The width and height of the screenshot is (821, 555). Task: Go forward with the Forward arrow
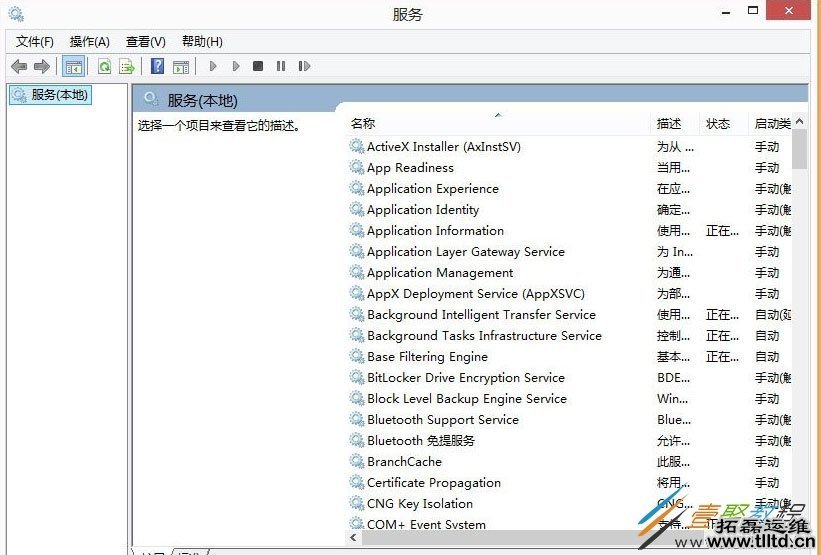pos(42,66)
